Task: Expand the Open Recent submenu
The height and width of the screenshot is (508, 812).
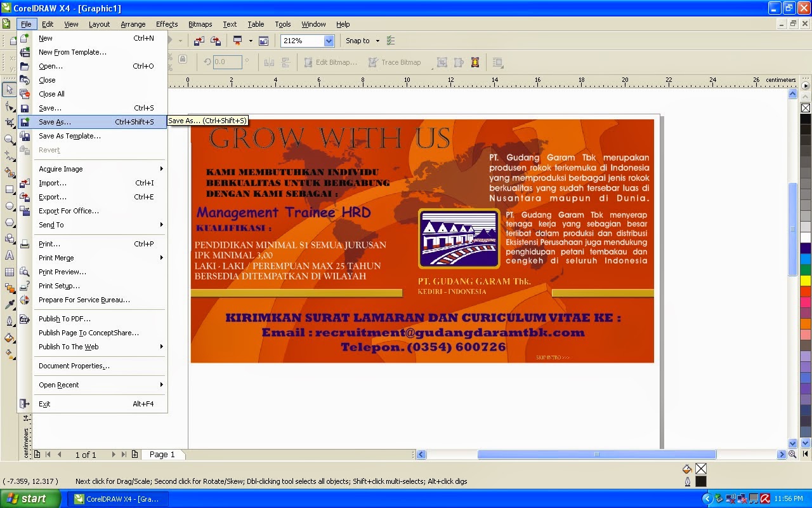Action: (x=100, y=385)
